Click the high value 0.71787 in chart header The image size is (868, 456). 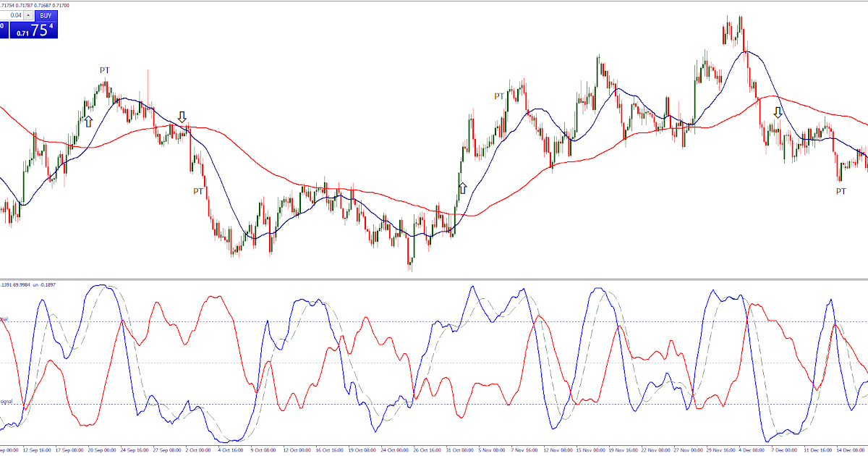click(24, 5)
